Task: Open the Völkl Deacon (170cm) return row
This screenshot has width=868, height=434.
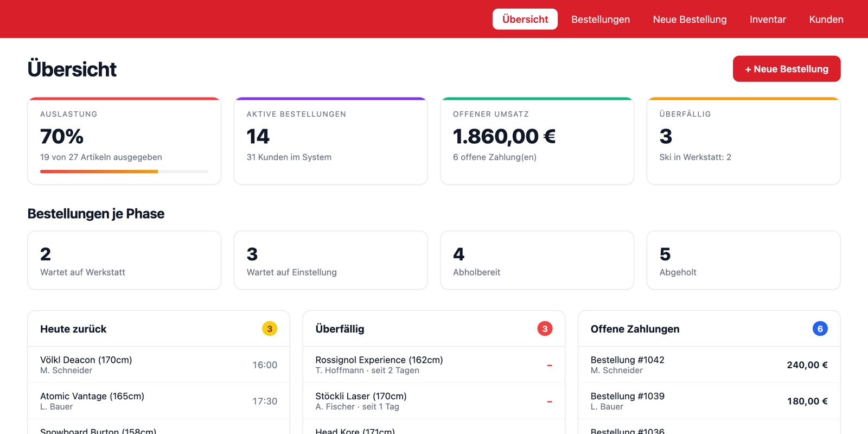Action: (158, 365)
